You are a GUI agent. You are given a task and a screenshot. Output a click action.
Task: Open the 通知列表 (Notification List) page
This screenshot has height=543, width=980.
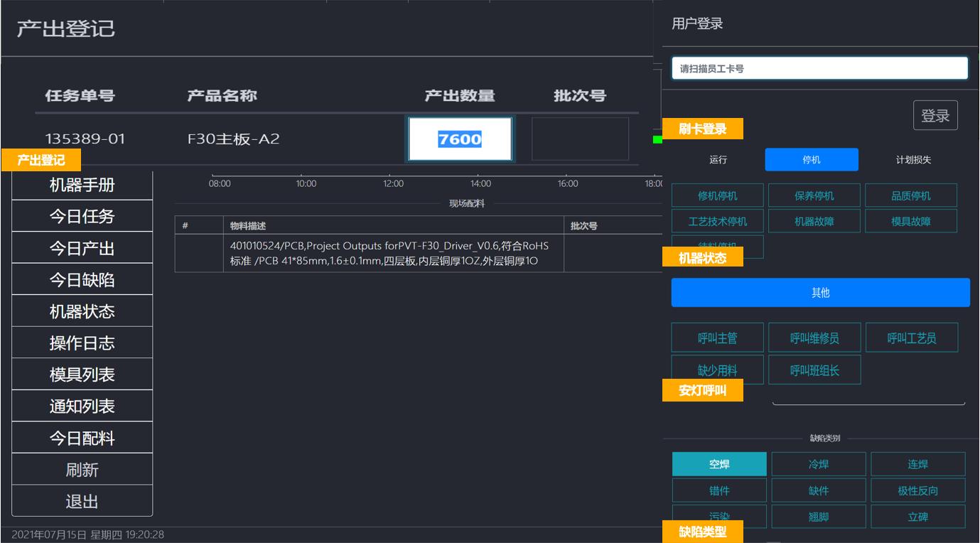(x=82, y=405)
